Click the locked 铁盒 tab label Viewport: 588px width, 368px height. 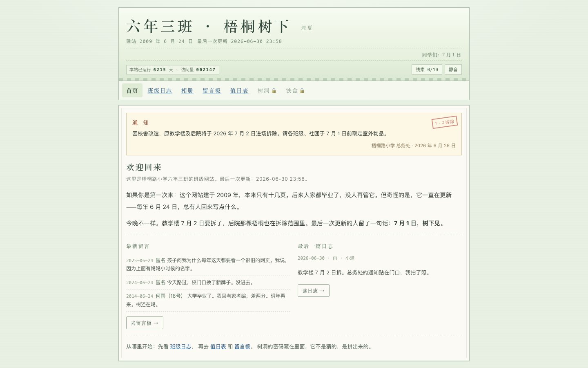[x=292, y=91]
